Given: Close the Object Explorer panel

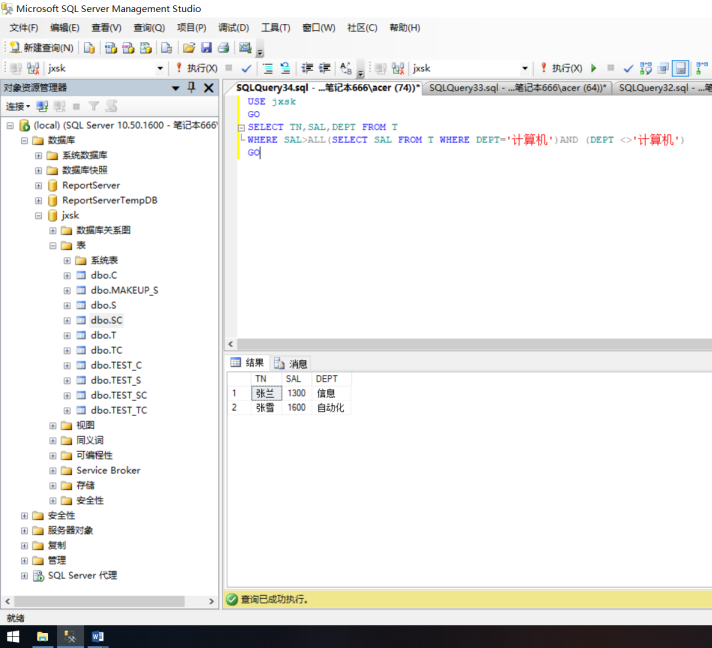Looking at the screenshot, I should pos(208,88).
